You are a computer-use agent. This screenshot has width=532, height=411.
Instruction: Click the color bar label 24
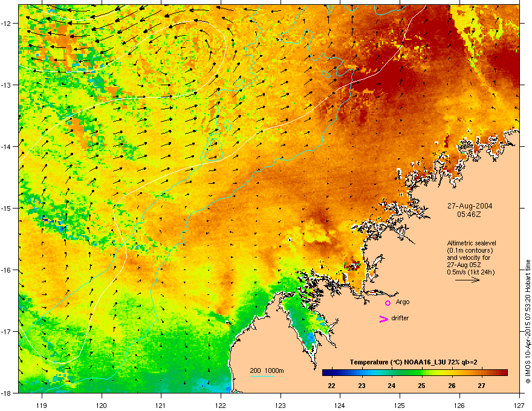point(392,386)
